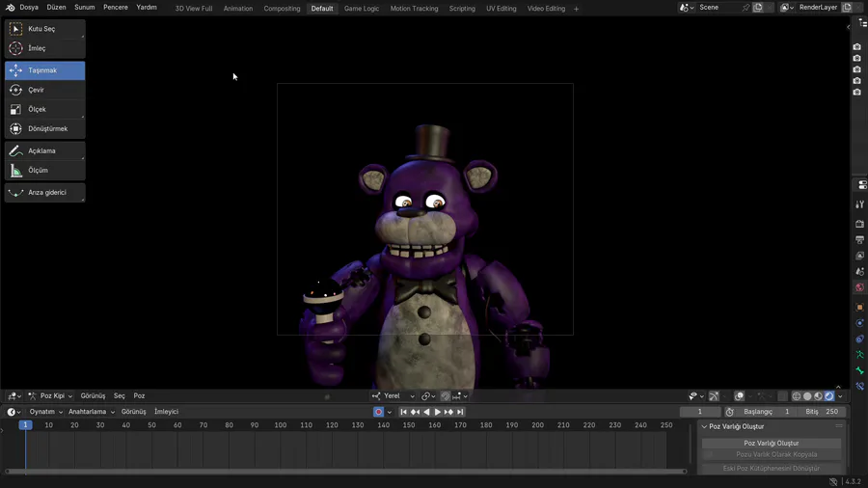Open the Render properties tab icon
868x488 pixels.
point(859,224)
